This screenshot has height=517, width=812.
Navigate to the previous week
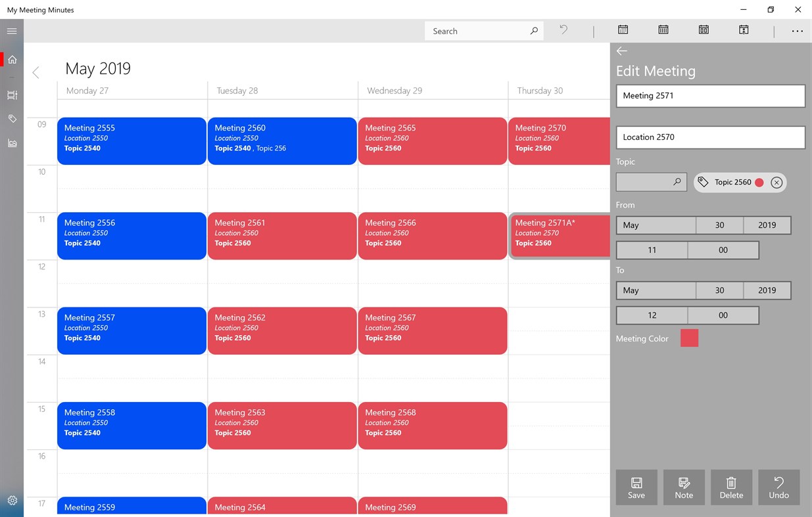tap(36, 72)
